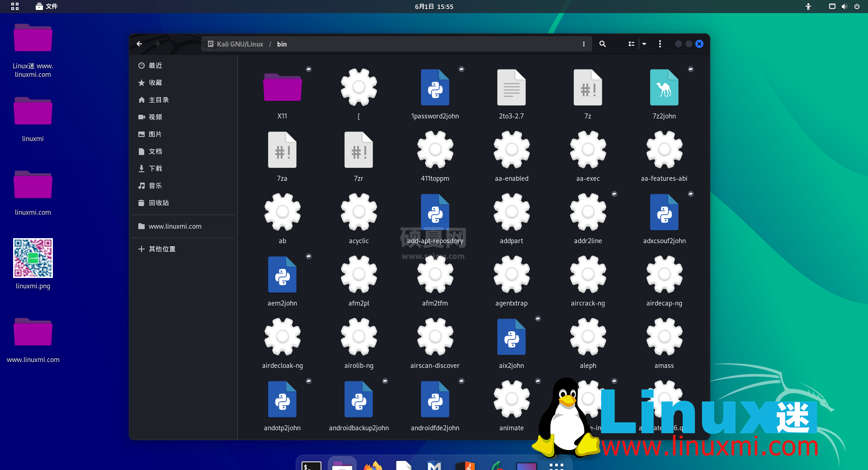868x470 pixels.
Task: Open 音乐 in the sidebar
Action: [x=183, y=186]
